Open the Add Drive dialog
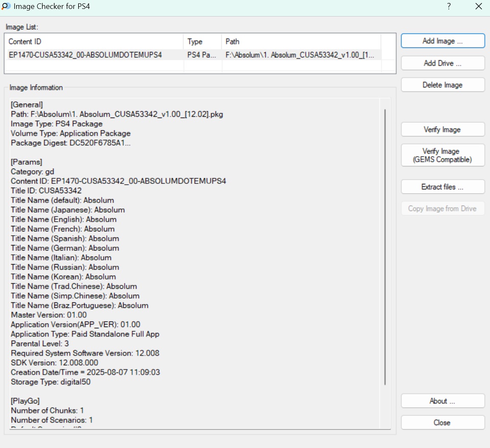Screen dimensions: 490x448 (442, 63)
